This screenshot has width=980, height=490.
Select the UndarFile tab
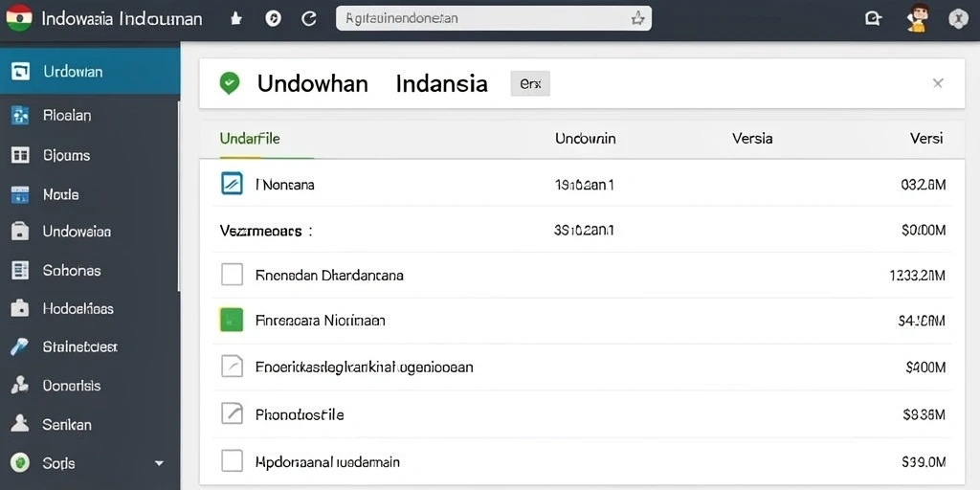click(x=250, y=139)
